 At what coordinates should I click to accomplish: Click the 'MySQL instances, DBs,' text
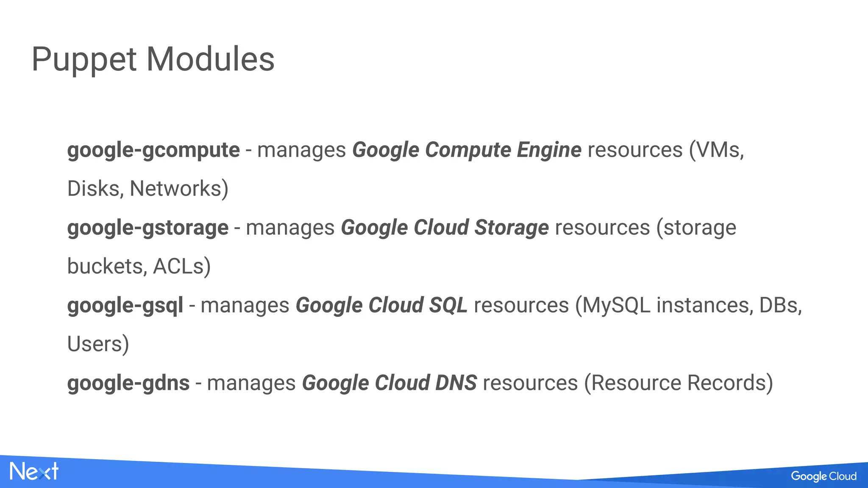pyautogui.click(x=692, y=306)
